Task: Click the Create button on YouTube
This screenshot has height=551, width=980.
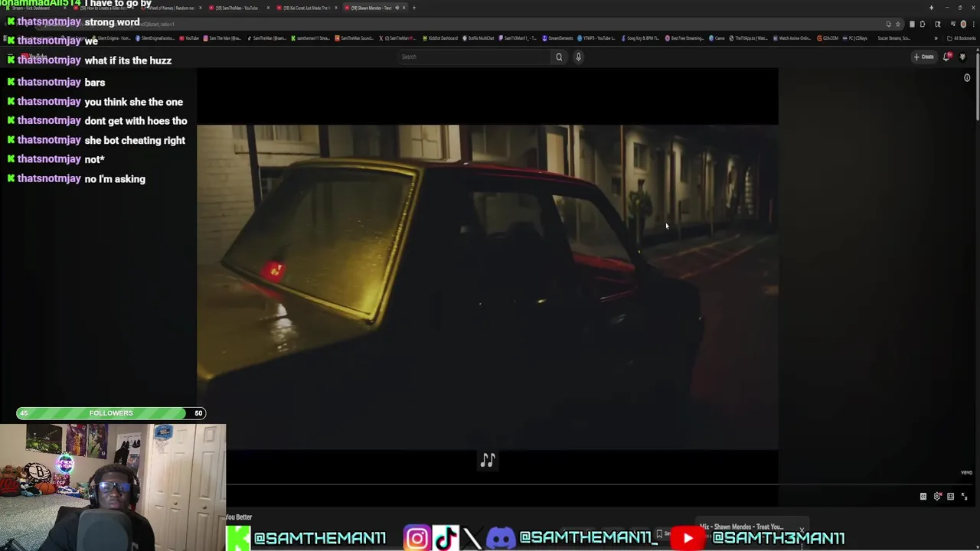Action: tap(923, 57)
